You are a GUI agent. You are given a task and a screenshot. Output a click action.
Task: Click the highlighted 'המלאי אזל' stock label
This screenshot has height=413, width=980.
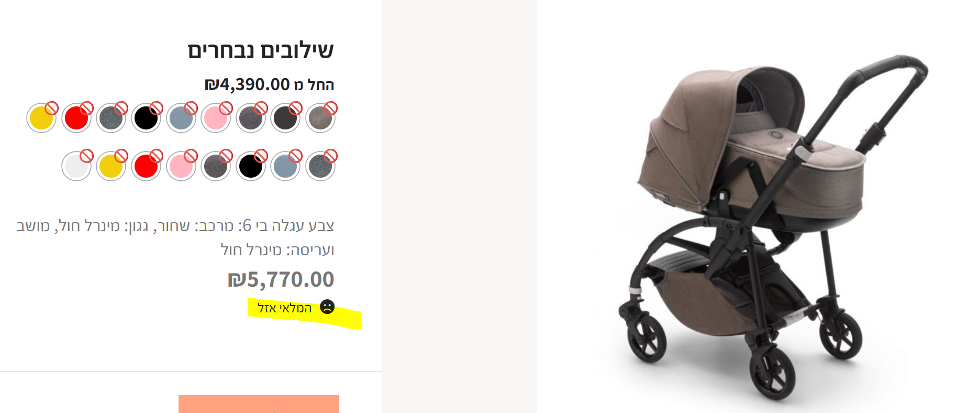click(x=285, y=308)
